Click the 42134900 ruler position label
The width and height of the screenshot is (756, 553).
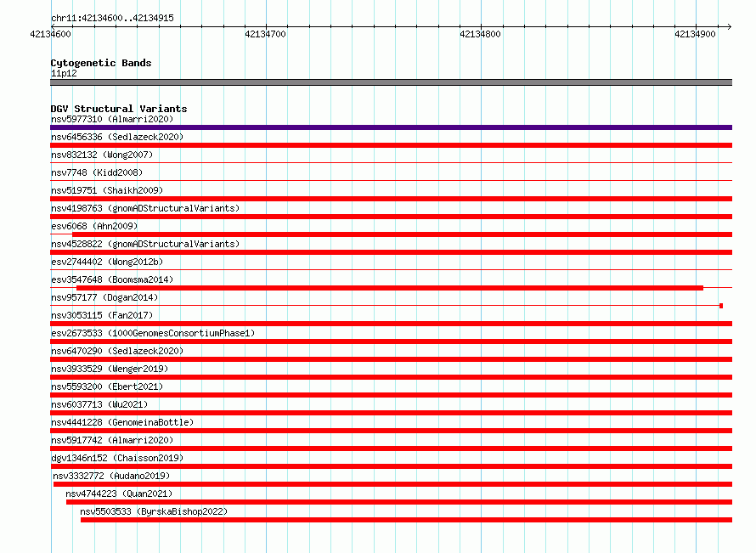point(695,34)
